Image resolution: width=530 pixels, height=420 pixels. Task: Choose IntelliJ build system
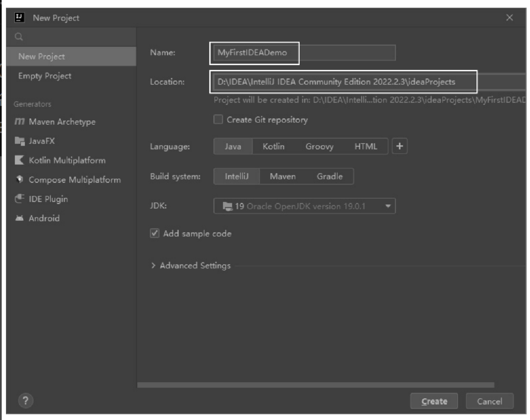point(237,176)
